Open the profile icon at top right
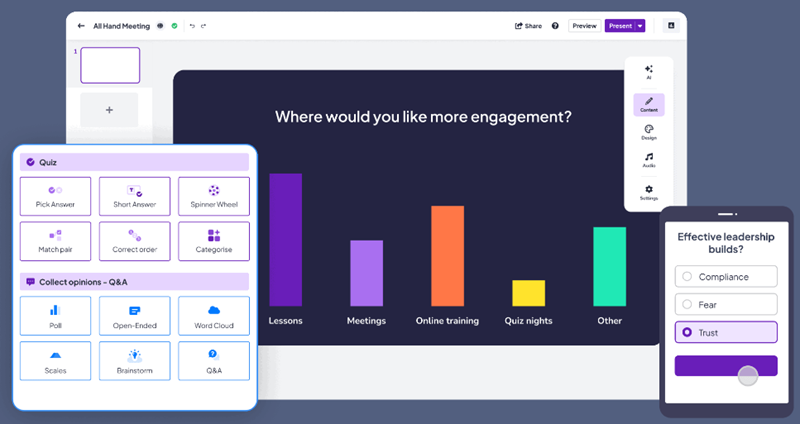The width and height of the screenshot is (800, 424). (x=671, y=26)
